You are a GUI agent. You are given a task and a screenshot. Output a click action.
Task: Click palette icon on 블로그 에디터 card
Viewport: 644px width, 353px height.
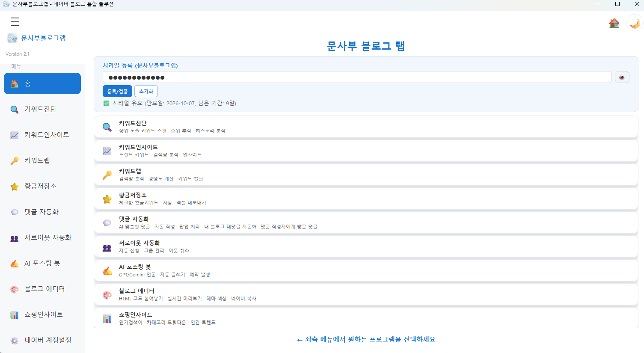[x=107, y=295]
